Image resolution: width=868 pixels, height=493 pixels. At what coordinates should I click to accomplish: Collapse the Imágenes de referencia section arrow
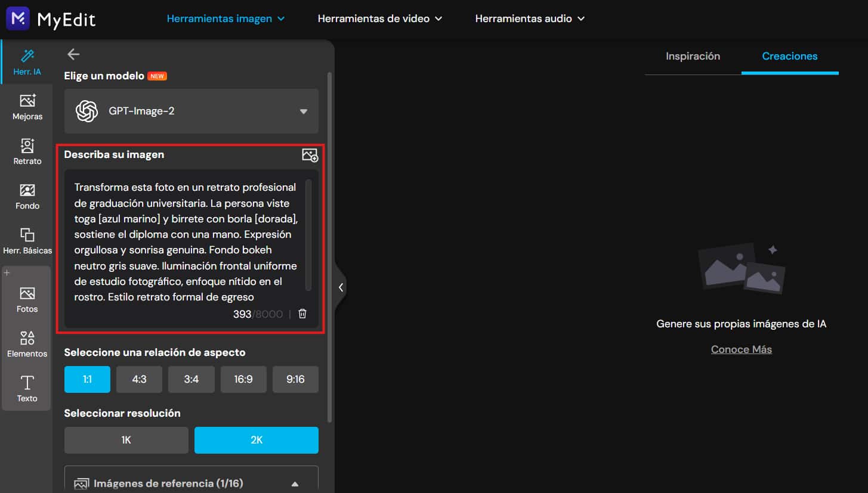(x=295, y=484)
